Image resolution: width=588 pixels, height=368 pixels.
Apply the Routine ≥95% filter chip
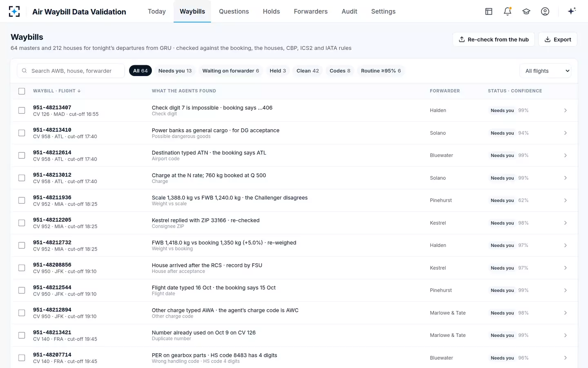(381, 71)
